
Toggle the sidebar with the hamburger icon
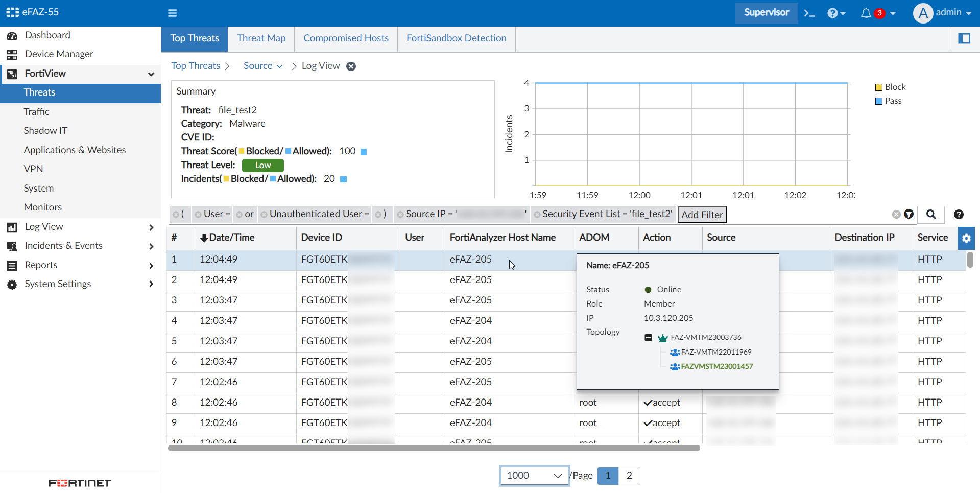172,13
